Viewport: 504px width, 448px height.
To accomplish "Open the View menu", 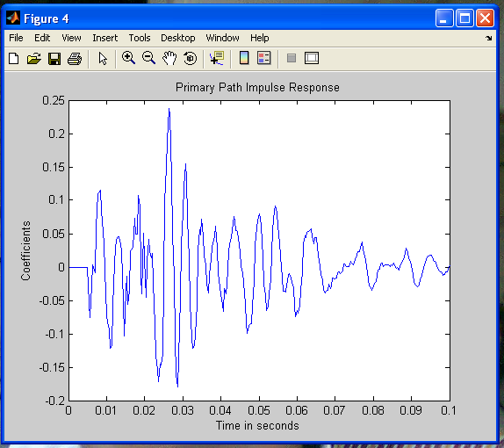I will point(71,38).
